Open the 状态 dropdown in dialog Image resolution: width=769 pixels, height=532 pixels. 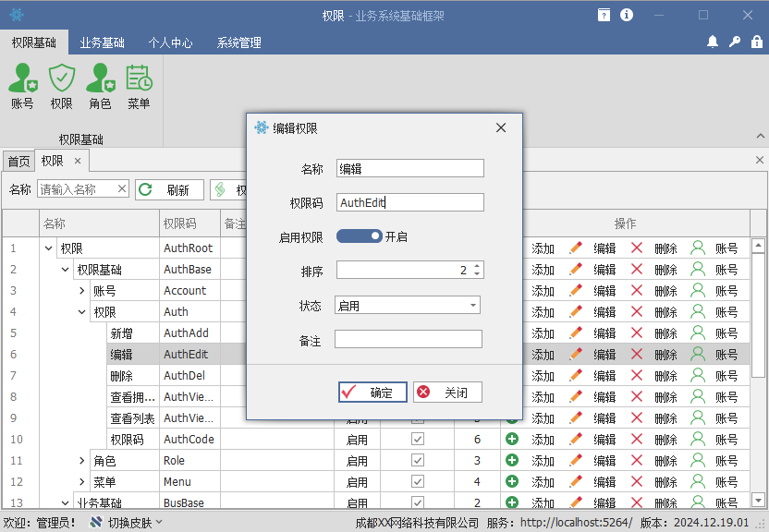coord(473,306)
